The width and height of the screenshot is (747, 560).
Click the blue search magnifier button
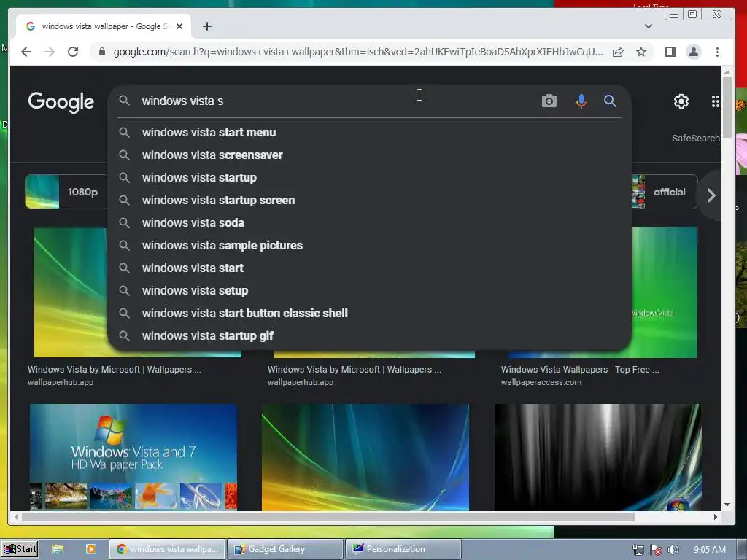[x=610, y=101]
